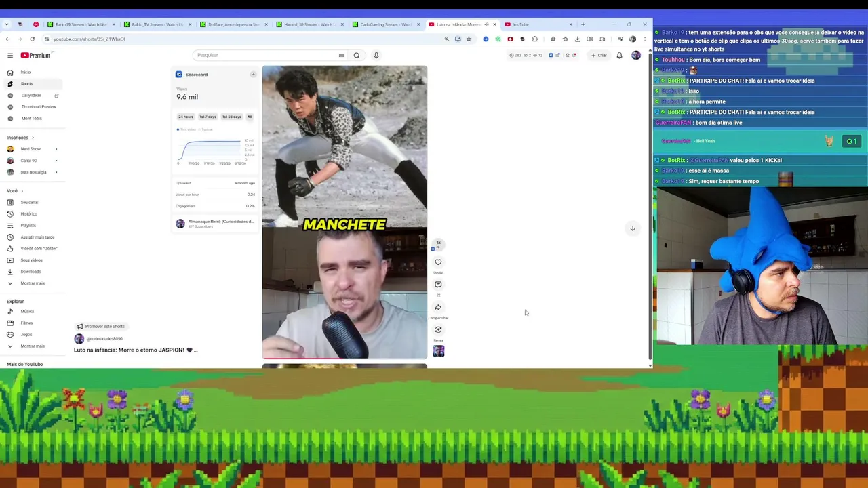Open Histórico in the sidebar
This screenshot has height=488, width=868.
pyautogui.click(x=33, y=214)
